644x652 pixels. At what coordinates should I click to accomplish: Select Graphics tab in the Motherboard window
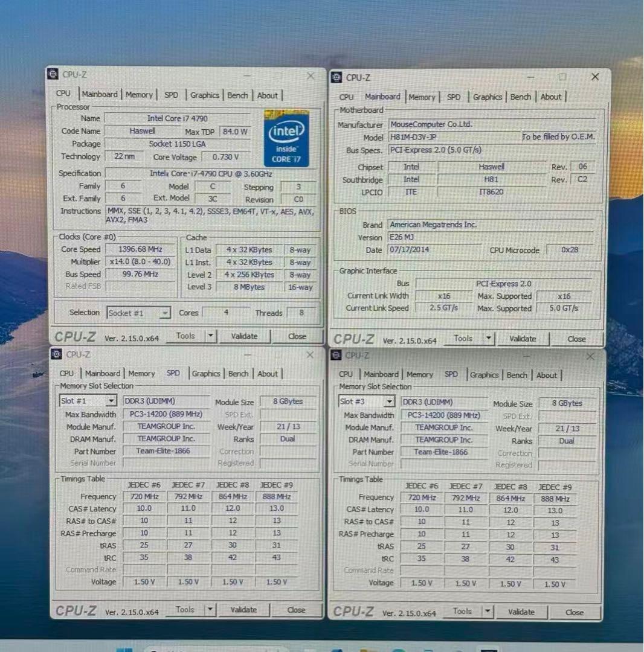(488, 97)
